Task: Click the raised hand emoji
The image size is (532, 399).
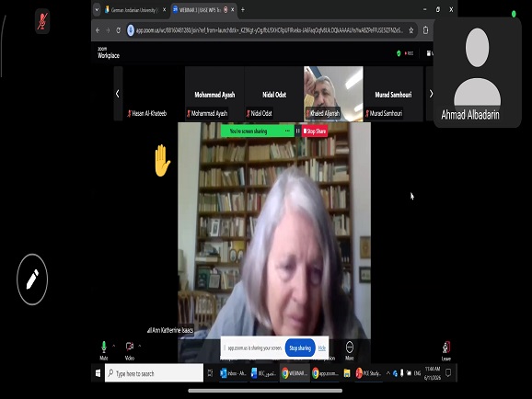Action: (x=162, y=161)
